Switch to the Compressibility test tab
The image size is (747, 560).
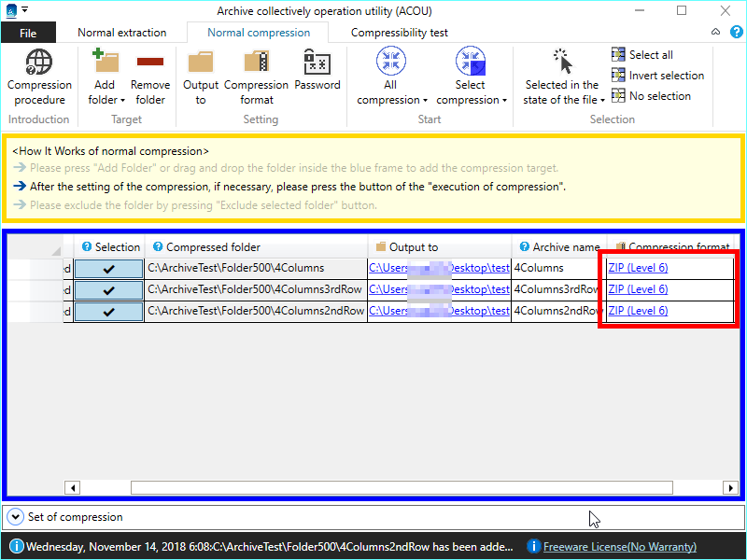399,33
